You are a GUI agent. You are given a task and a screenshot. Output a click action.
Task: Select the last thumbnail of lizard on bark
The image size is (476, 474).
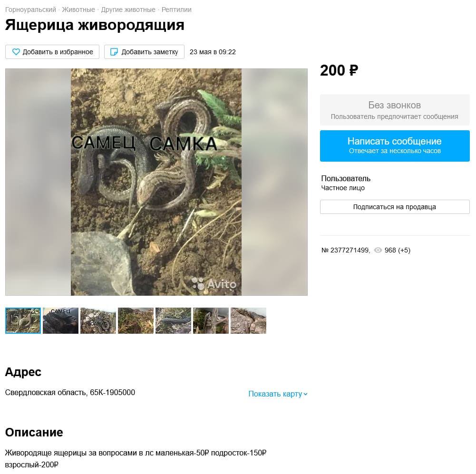(x=248, y=321)
